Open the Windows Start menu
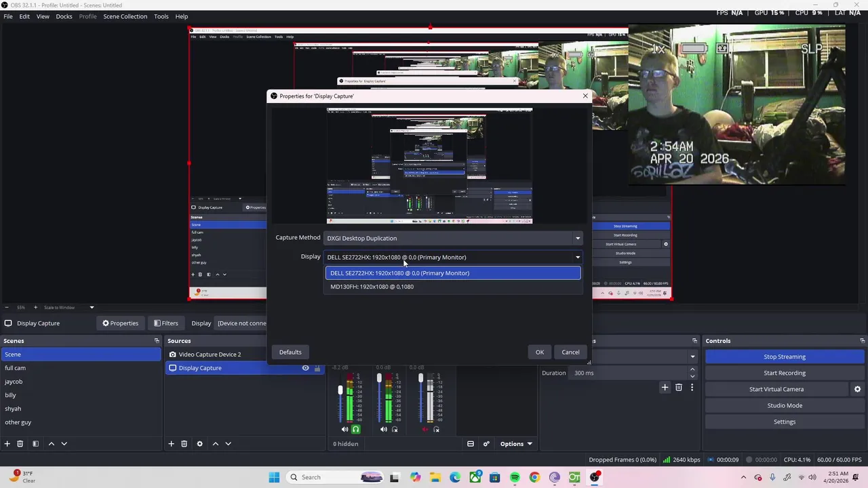 [274, 477]
